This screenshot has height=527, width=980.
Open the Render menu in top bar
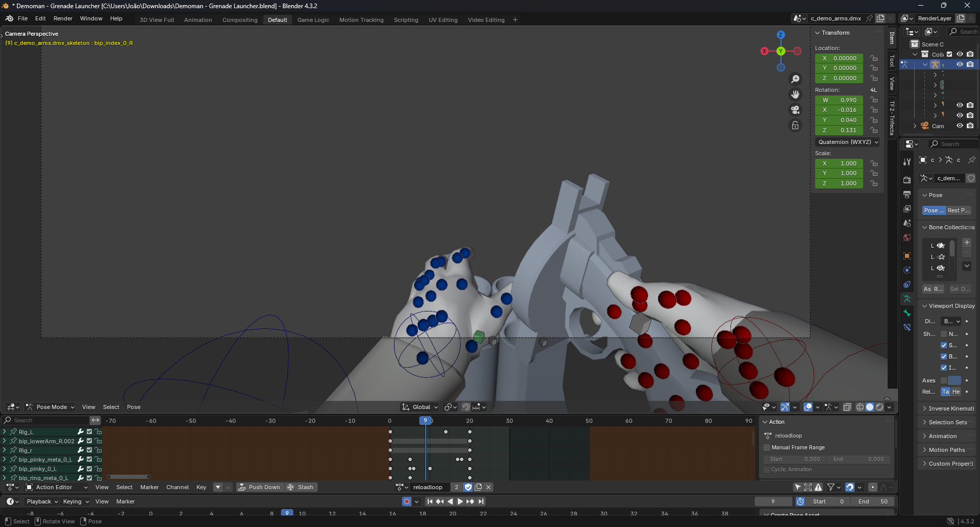[63, 18]
